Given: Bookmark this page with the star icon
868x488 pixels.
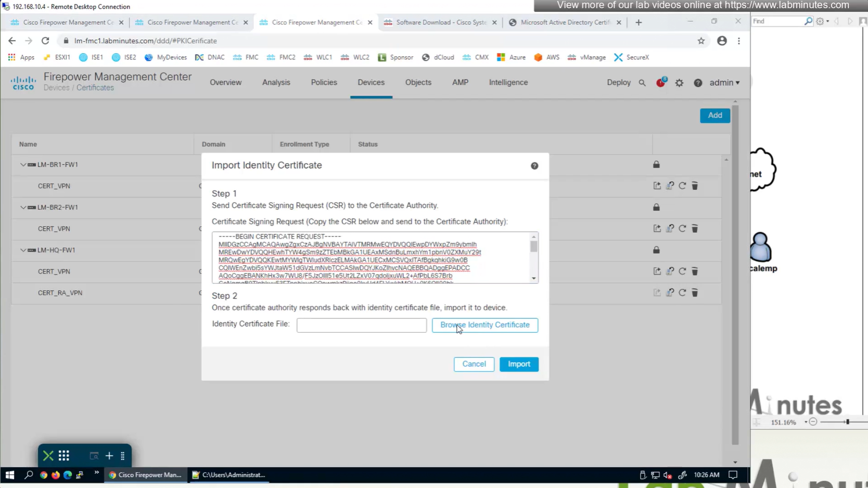Looking at the screenshot, I should 701,41.
